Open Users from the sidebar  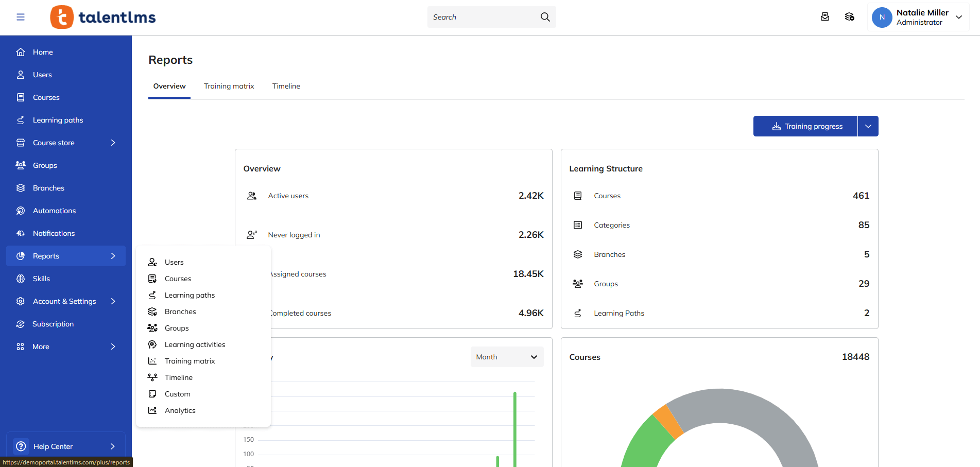pyautogui.click(x=42, y=75)
